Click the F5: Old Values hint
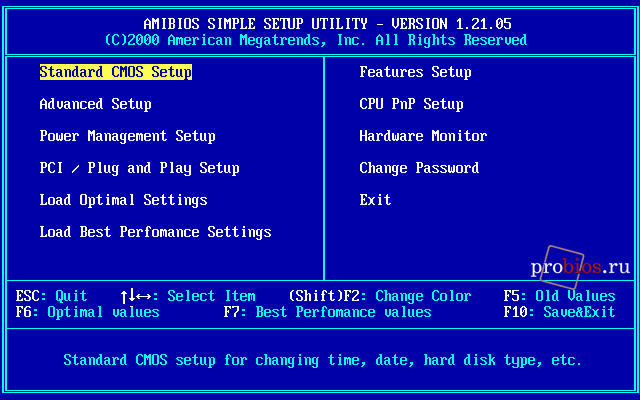 click(x=559, y=296)
